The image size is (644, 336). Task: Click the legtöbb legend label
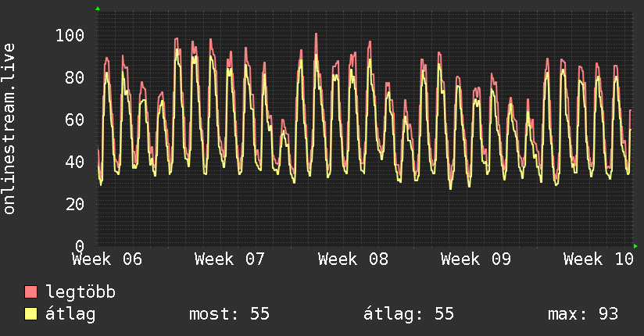click(80, 292)
